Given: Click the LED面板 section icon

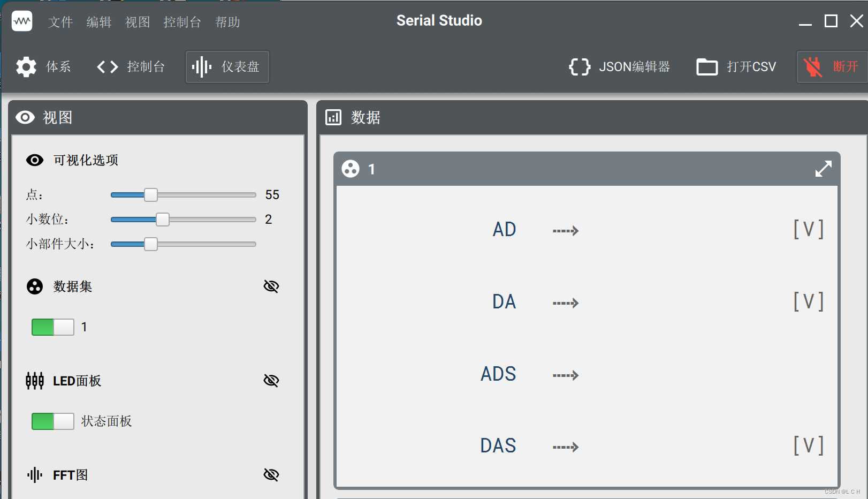Looking at the screenshot, I should [x=35, y=381].
